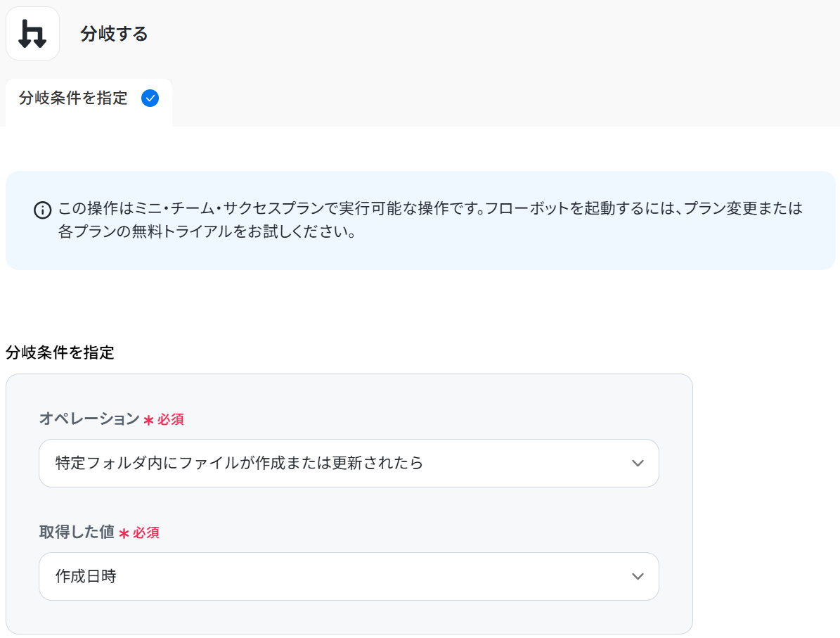Select the 特定フォルダ内にファイルが作成または更新されたら value
Viewport: 840px width, 638px height.
[x=239, y=464]
